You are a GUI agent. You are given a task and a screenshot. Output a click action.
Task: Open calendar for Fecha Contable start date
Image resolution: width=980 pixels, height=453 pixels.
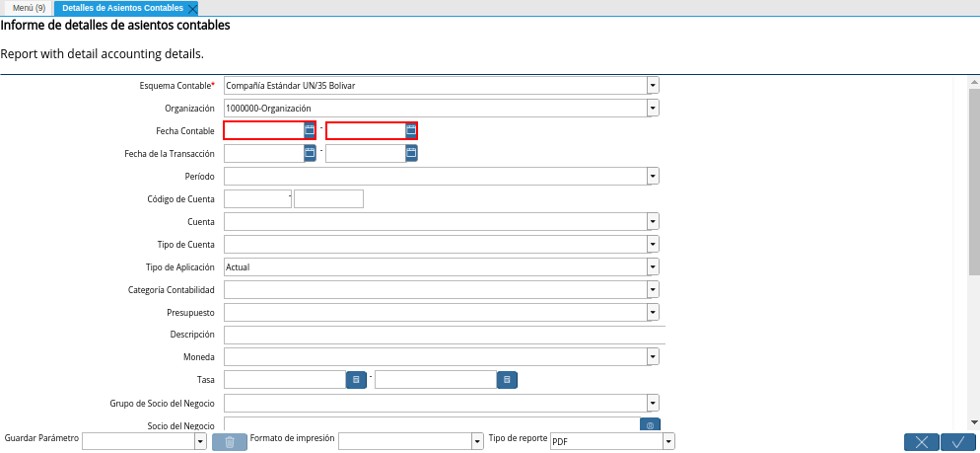pyautogui.click(x=310, y=130)
